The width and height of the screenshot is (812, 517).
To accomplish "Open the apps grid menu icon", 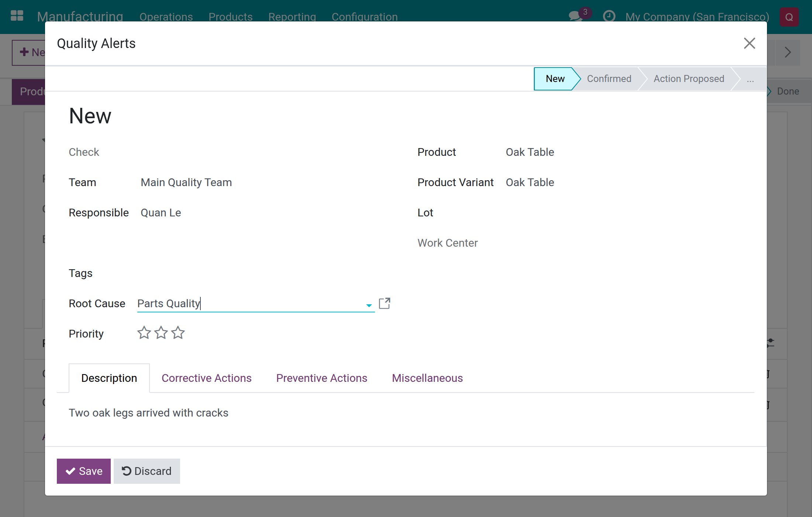I will coord(17,16).
